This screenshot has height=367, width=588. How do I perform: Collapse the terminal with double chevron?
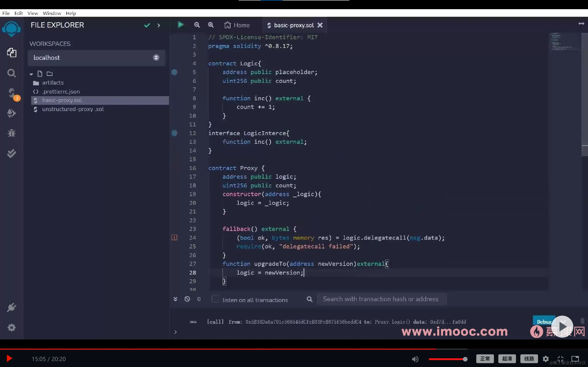click(x=175, y=299)
